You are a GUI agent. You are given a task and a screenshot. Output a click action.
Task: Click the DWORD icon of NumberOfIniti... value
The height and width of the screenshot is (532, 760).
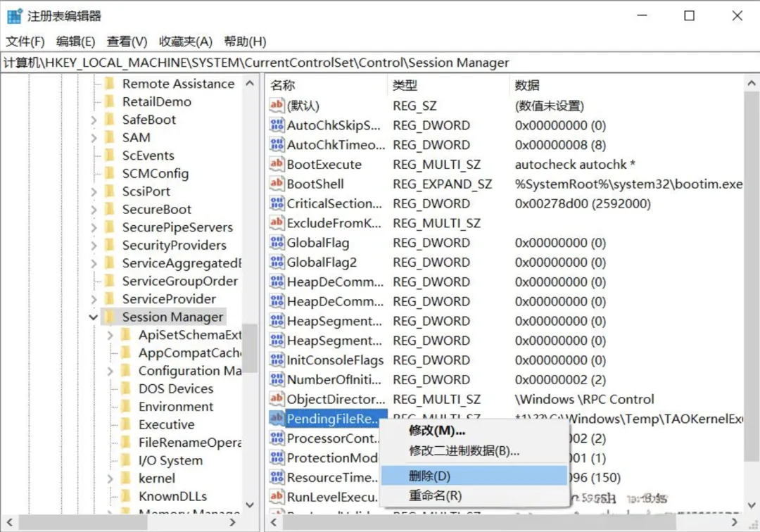point(277,379)
